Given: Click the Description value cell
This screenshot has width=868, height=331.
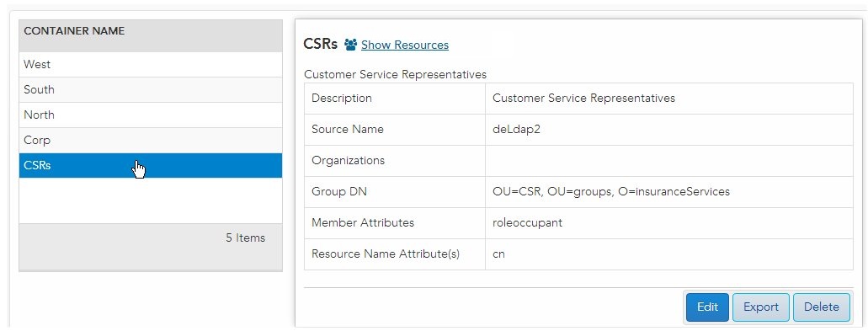Looking at the screenshot, I should 669,99.
